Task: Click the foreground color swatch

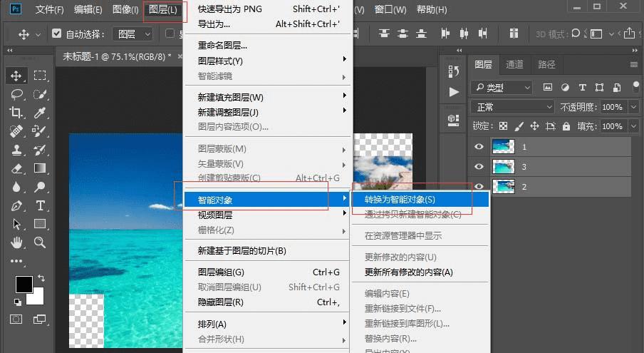Action: 24,284
